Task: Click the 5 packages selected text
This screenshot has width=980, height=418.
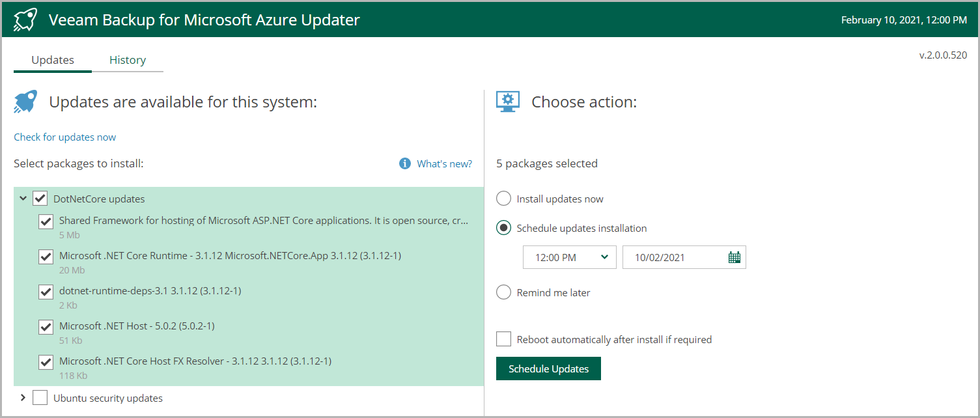Action: pos(547,163)
